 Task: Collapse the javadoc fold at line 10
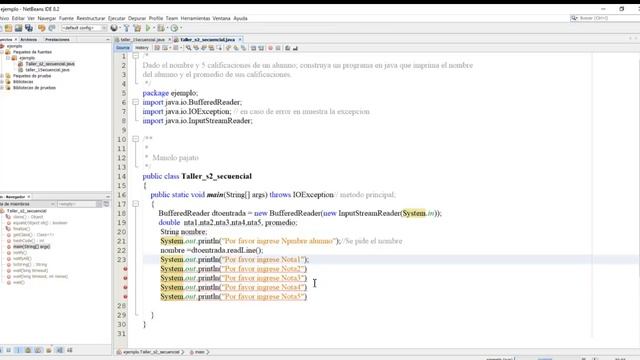(x=136, y=139)
